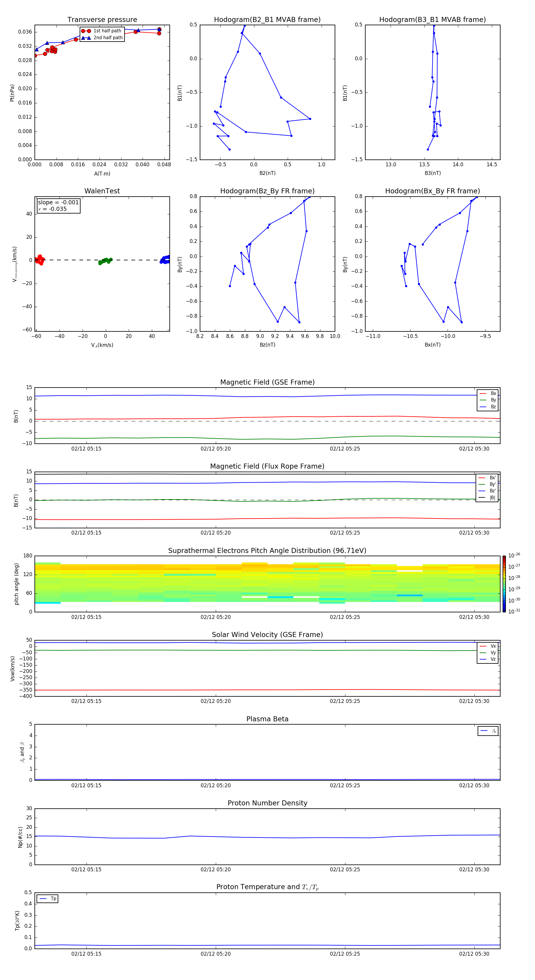Click the "Magnetic Field (GSE Frame)" title
The image size is (535, 980).
tap(267, 382)
